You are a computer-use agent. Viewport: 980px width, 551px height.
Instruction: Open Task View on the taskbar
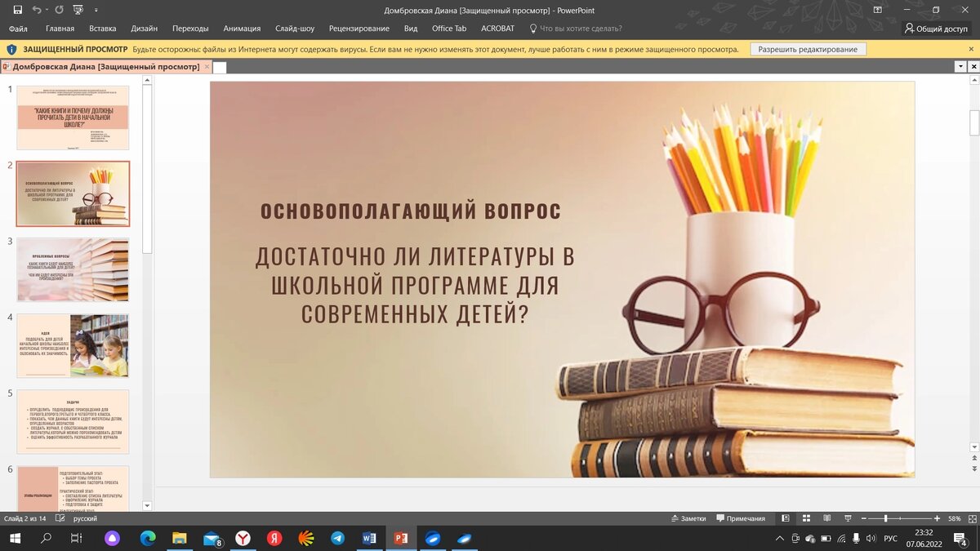pyautogui.click(x=77, y=538)
